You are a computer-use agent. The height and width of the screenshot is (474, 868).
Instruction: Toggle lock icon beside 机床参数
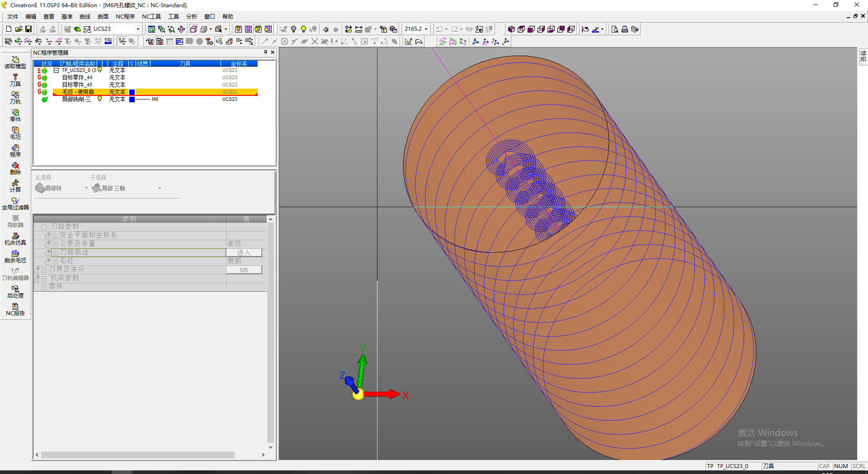click(x=37, y=278)
